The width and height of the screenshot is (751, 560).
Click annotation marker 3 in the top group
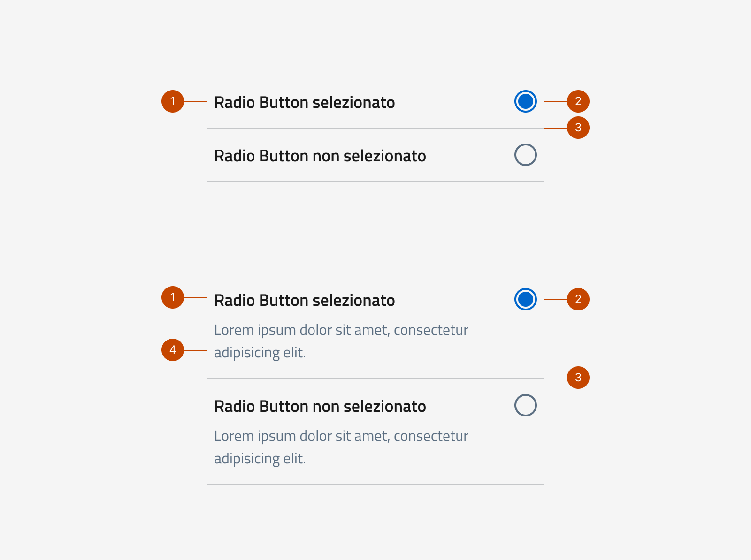coord(579,127)
